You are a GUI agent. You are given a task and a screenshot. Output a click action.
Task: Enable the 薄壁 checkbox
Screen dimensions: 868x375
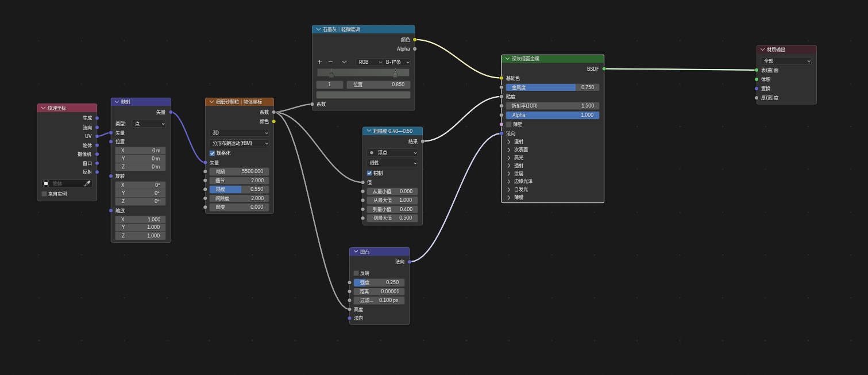tap(508, 124)
